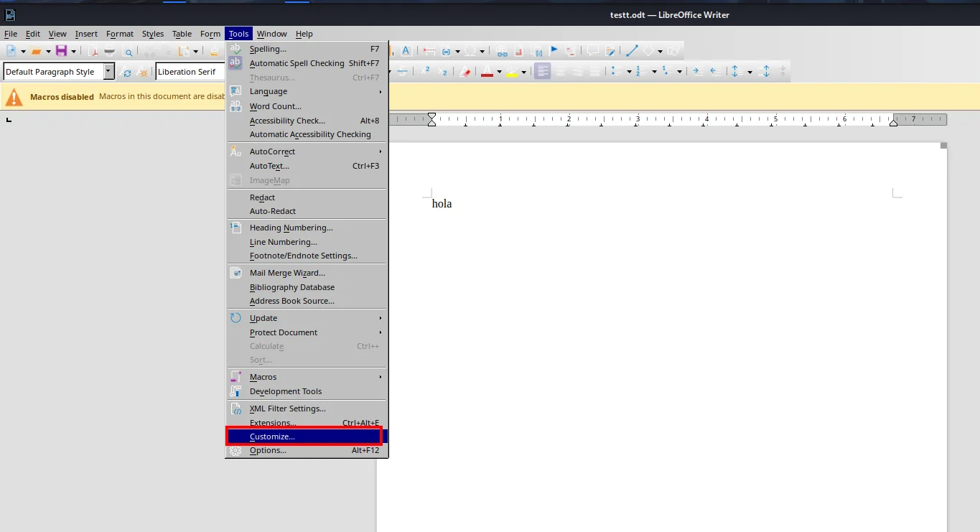Expand the Language submenu in Tools
980x532 pixels.
tap(307, 91)
